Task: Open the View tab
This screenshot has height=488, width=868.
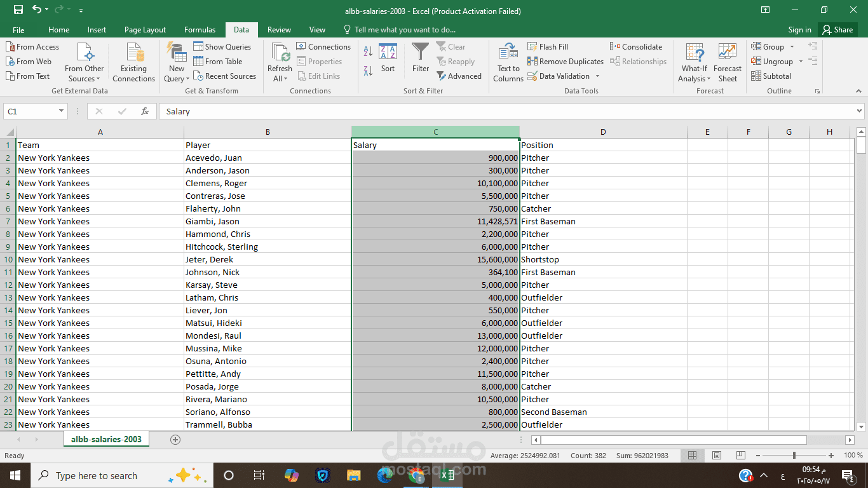Action: click(317, 30)
